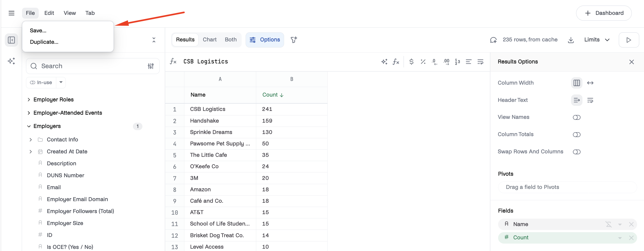
Task: Remove the Count field from Fields
Action: (x=631, y=238)
